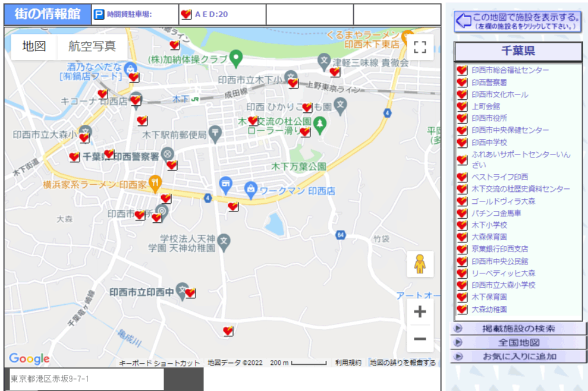Click パチンコ金馬車 list entry
Screen dimensions: 588x391
[x=496, y=213]
